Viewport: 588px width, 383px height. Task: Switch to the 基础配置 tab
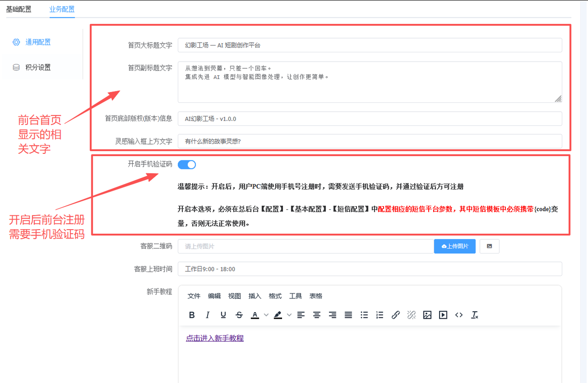(19, 9)
